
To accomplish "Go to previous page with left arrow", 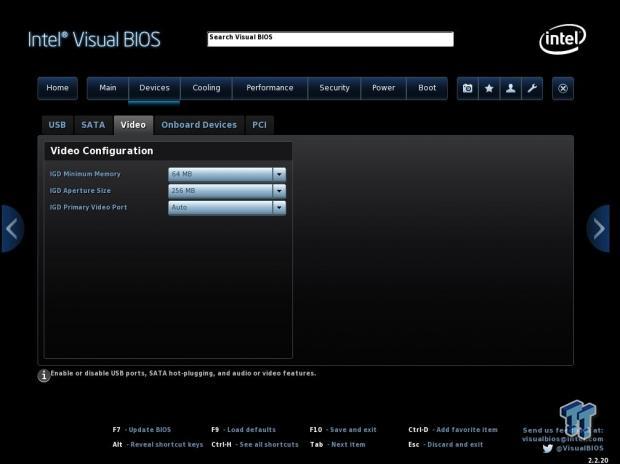I will point(12,228).
